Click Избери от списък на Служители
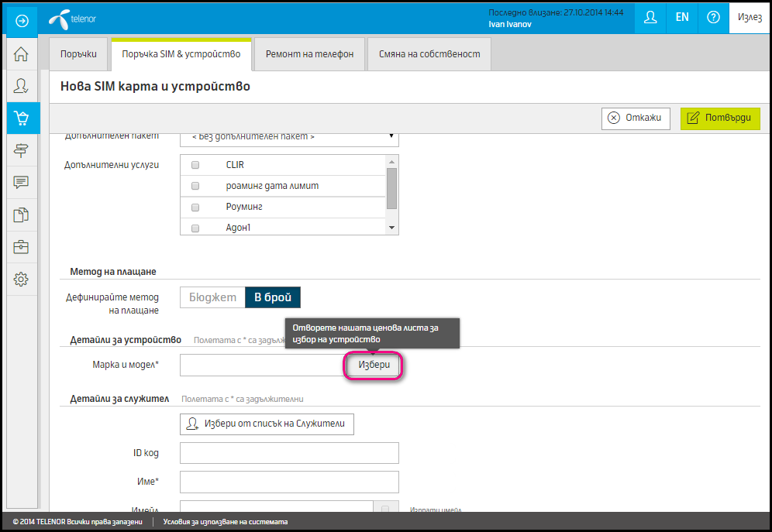Screen dimensions: 772x532 click(x=267, y=424)
